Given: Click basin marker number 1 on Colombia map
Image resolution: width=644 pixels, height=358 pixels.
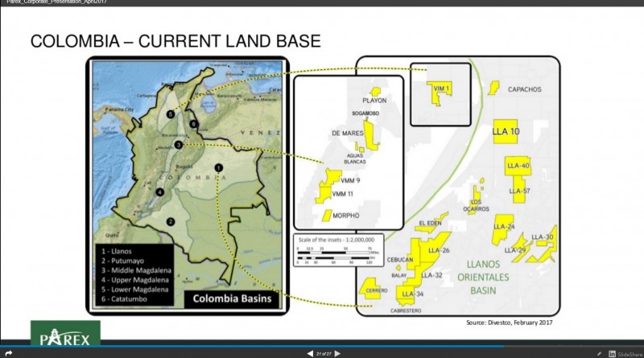Looking at the screenshot, I should coord(218,167).
